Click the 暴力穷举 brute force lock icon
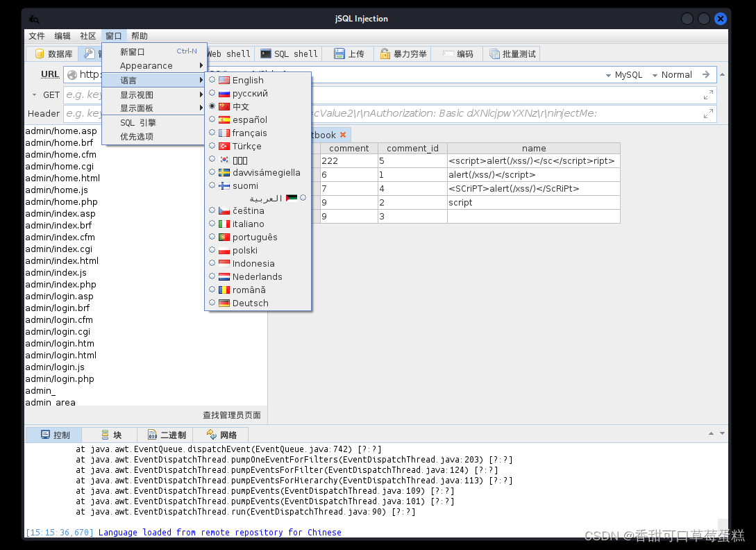The width and height of the screenshot is (756, 550). 385,53
